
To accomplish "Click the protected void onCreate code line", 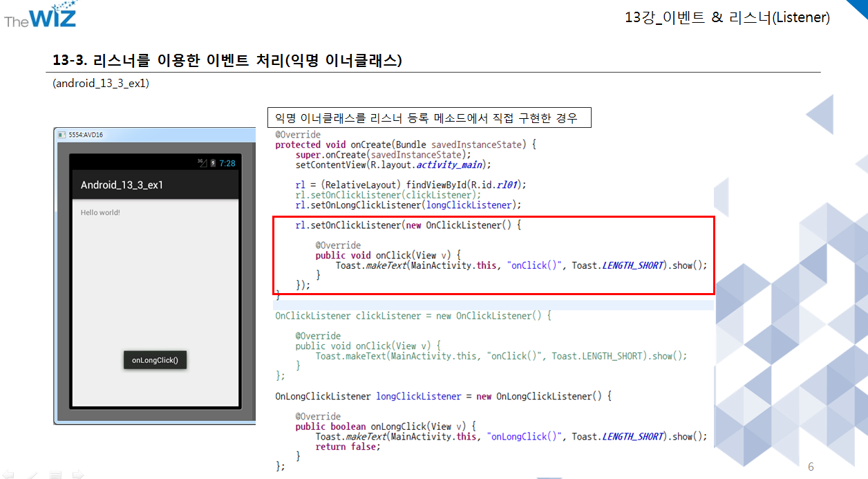I will coord(406,144).
